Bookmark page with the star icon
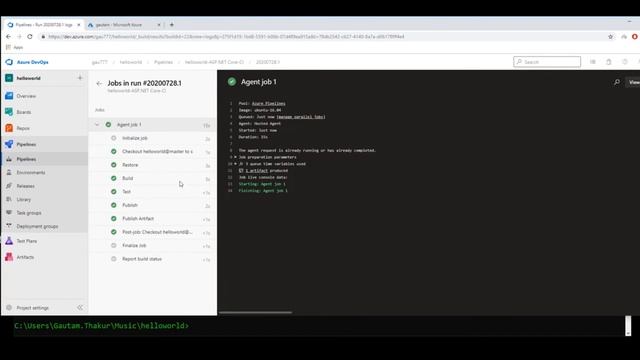The height and width of the screenshot is (360, 640). (610, 37)
